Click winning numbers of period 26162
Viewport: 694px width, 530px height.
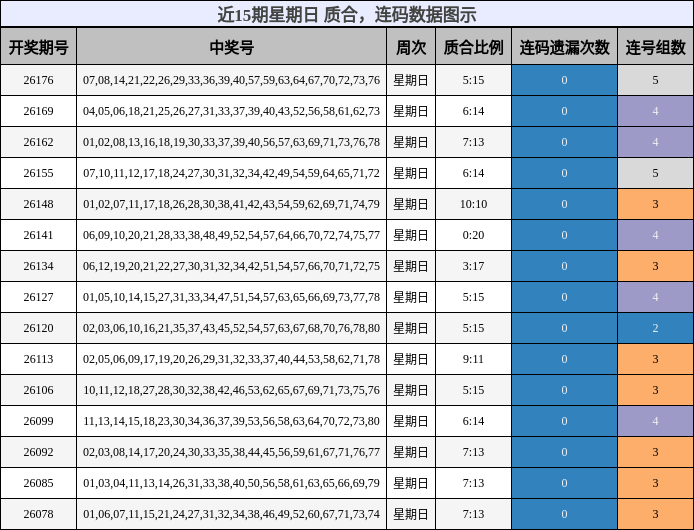(x=231, y=142)
